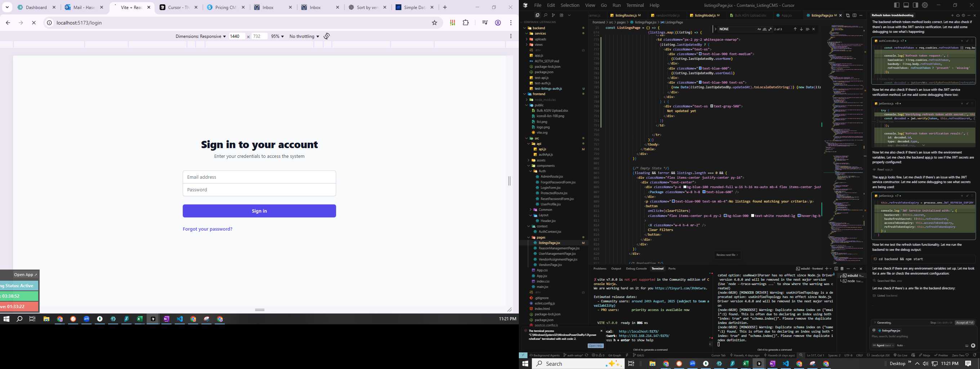
Task: Split the editor right in Cursor
Action: click(855, 15)
